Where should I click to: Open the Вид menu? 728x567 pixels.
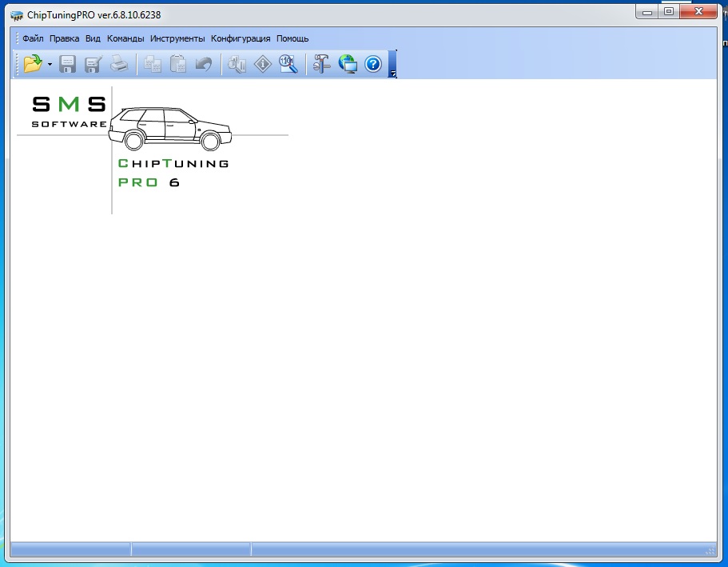click(93, 38)
